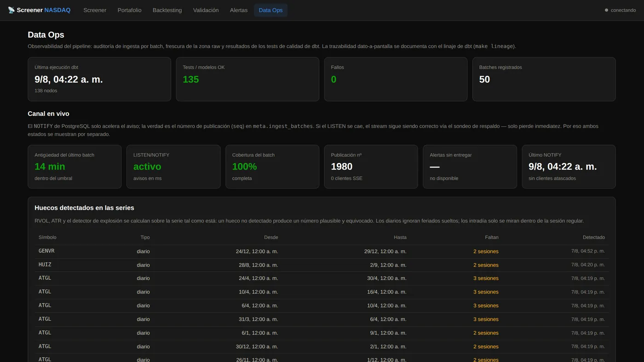Click the 'Hasta' column header
Viewport: 644px width, 362px height.
point(400,238)
